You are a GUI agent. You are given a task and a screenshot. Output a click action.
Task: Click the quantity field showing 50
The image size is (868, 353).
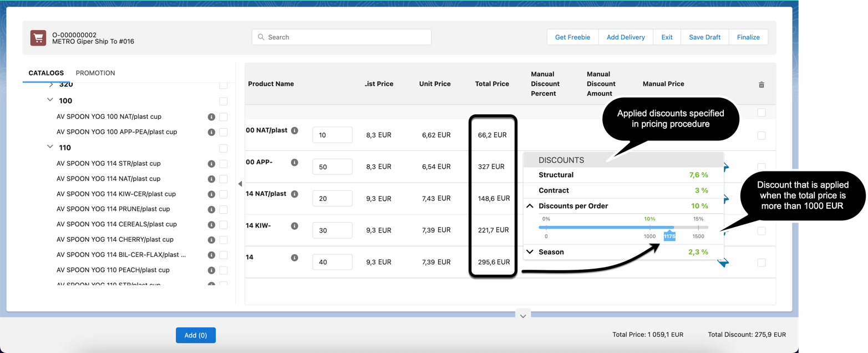click(332, 167)
